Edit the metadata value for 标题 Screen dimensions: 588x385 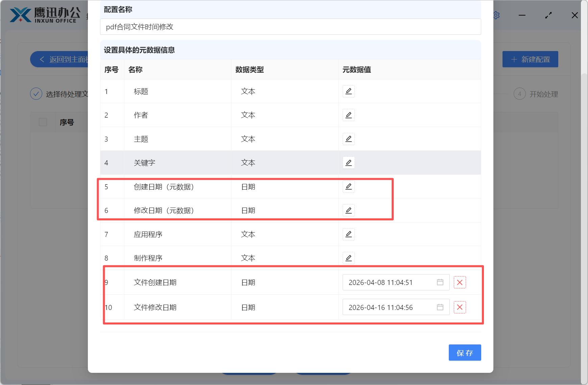click(348, 91)
